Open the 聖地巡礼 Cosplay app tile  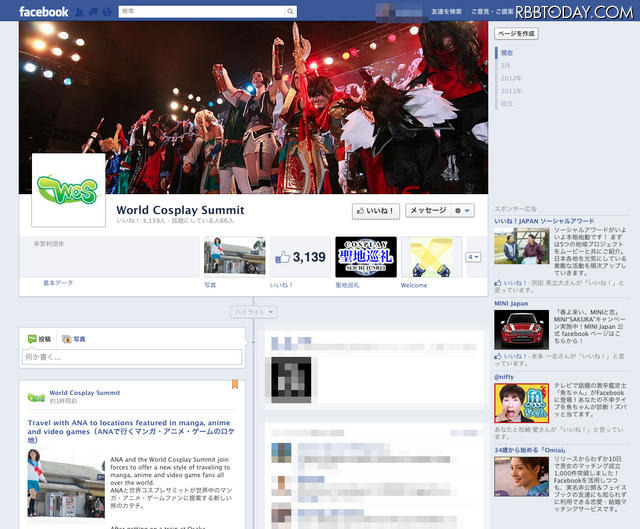tap(366, 257)
